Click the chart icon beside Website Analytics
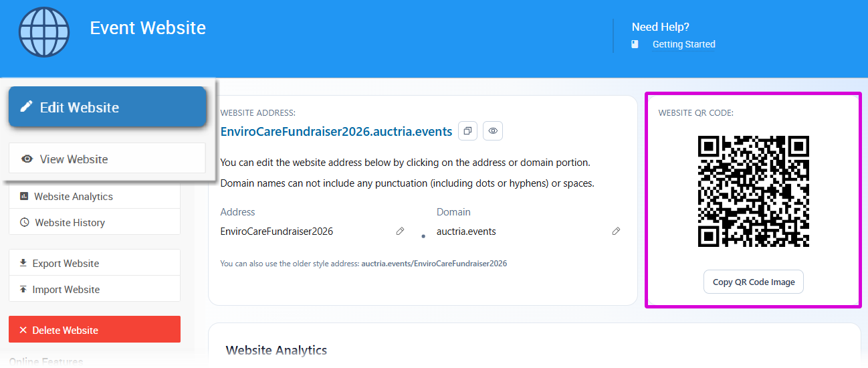 (x=24, y=197)
